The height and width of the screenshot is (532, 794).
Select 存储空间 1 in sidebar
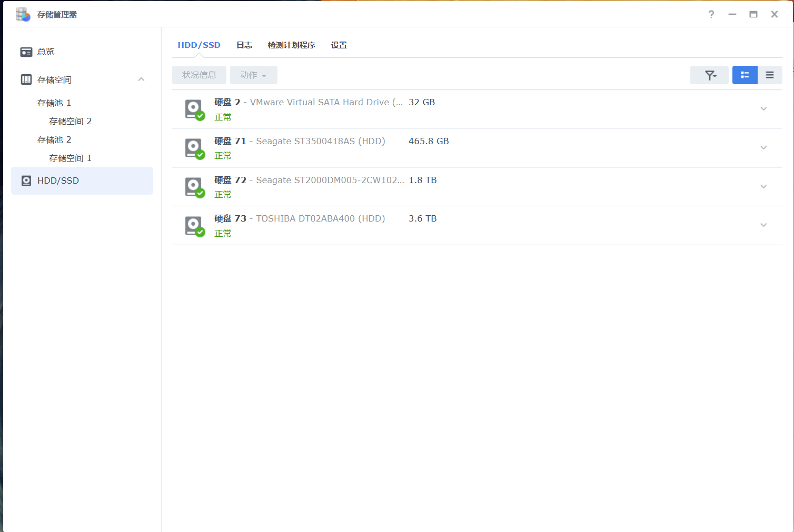[71, 158]
